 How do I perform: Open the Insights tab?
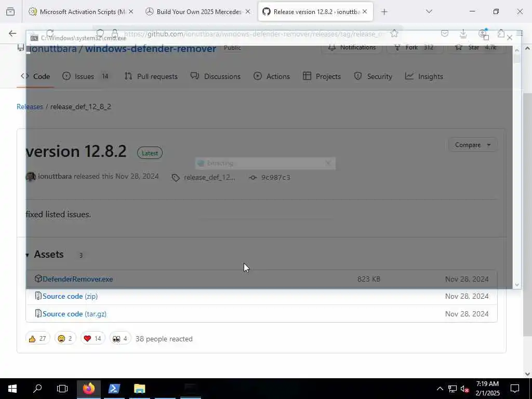pos(424,76)
